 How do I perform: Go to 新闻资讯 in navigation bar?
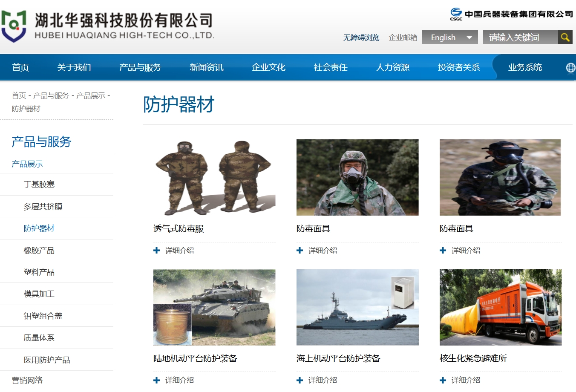(x=207, y=67)
